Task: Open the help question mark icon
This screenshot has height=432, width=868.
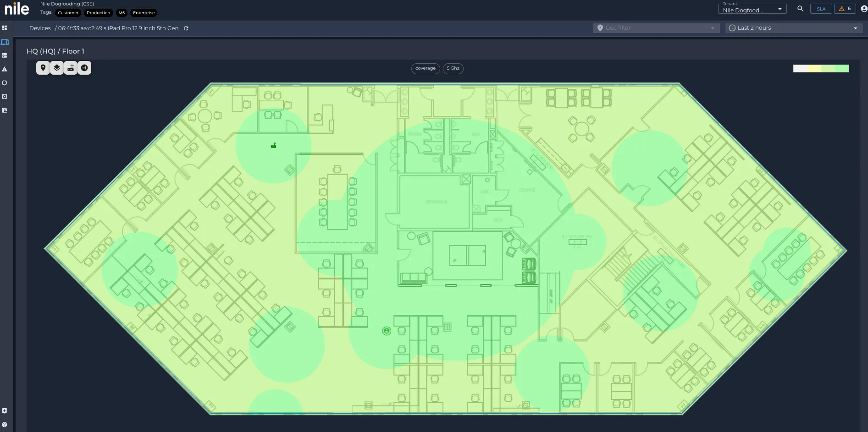Action: pyautogui.click(x=5, y=425)
